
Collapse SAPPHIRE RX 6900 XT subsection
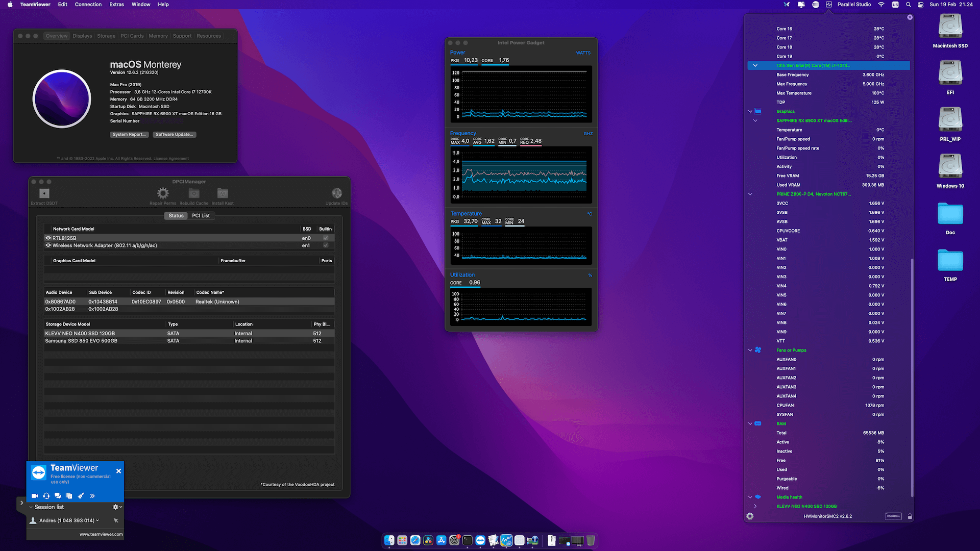[x=755, y=121]
